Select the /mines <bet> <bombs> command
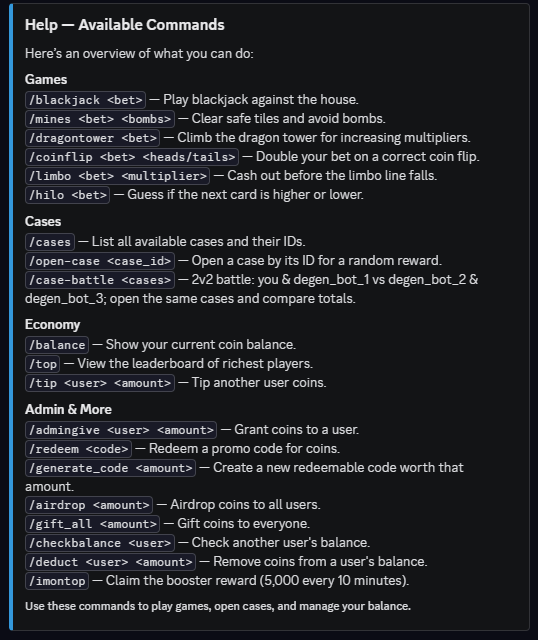 [x=100, y=119]
